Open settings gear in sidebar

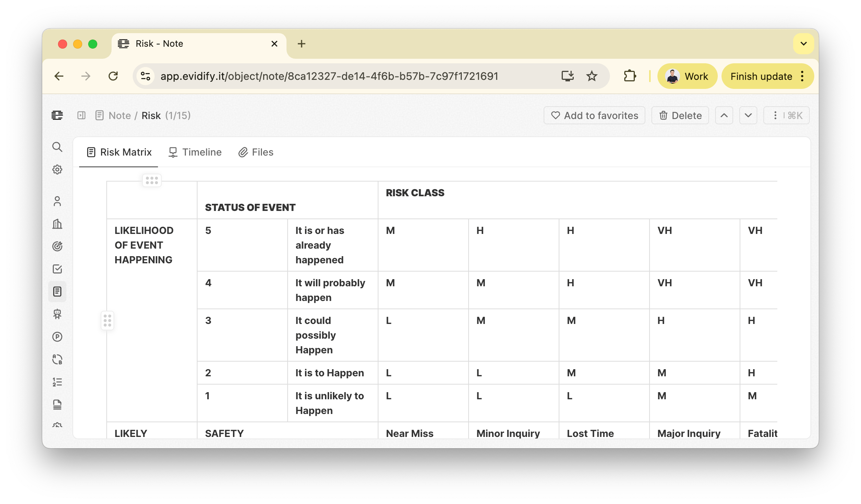click(57, 170)
